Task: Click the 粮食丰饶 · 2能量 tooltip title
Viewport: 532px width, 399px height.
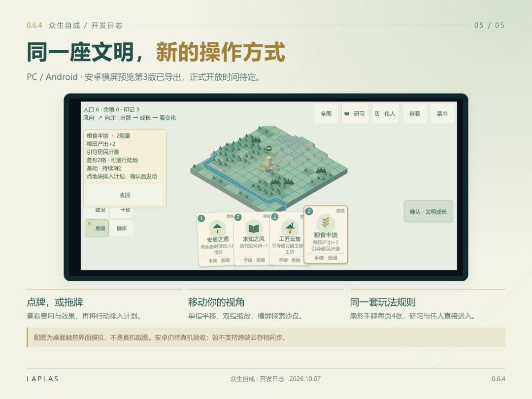Action: click(x=108, y=136)
